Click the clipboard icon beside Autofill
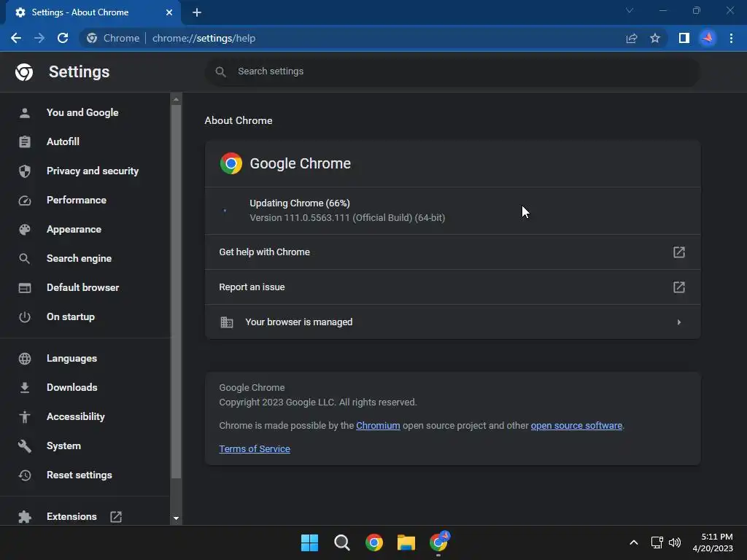This screenshot has width=747, height=560. coord(25,142)
